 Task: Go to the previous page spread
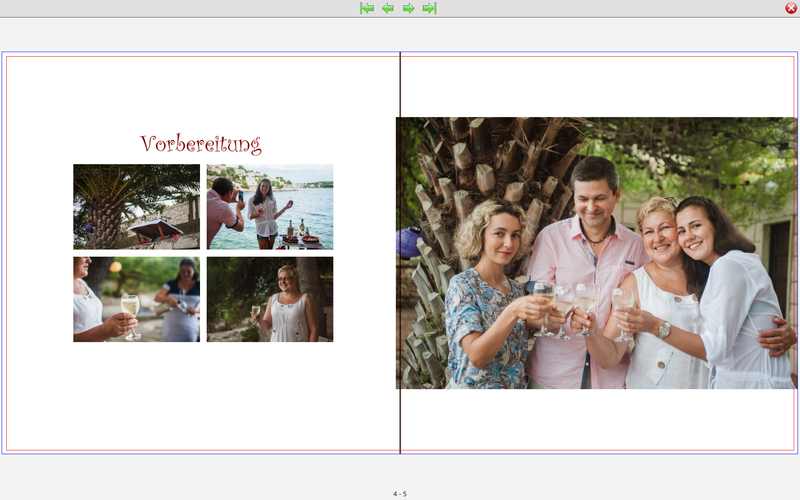click(x=388, y=8)
